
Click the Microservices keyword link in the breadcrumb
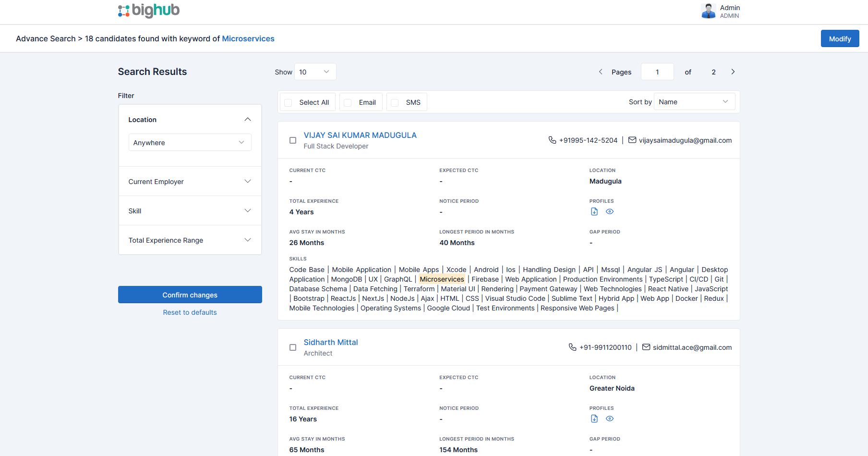[x=248, y=38]
